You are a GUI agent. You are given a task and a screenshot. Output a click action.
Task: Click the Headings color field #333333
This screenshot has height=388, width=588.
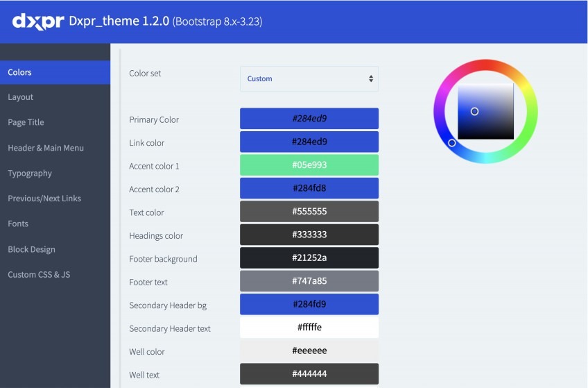pyautogui.click(x=309, y=235)
